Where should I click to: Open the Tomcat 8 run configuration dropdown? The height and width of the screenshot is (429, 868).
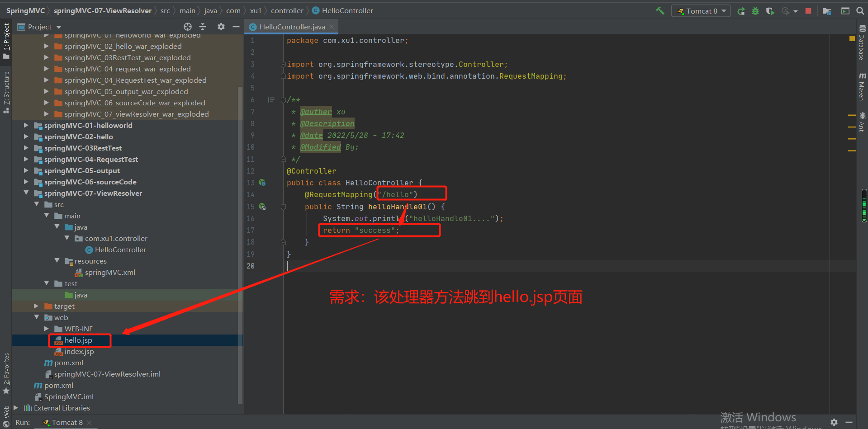tap(701, 11)
